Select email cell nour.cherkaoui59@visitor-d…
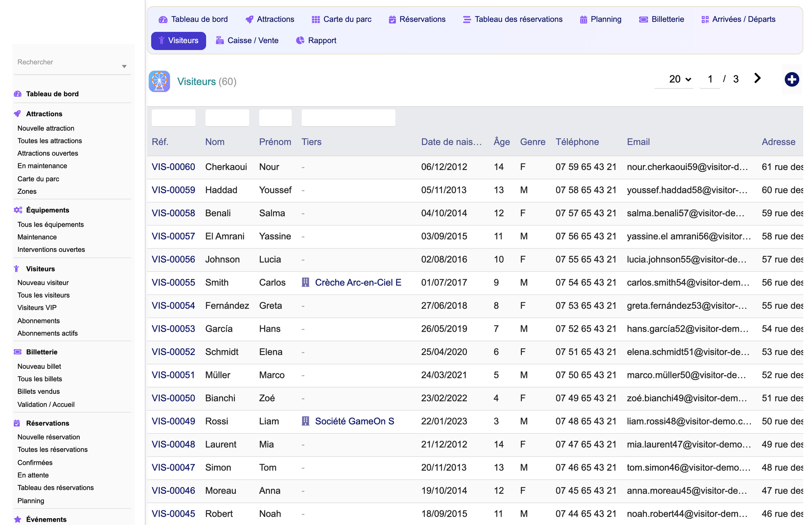The height and width of the screenshot is (525, 812). pyautogui.click(x=687, y=167)
